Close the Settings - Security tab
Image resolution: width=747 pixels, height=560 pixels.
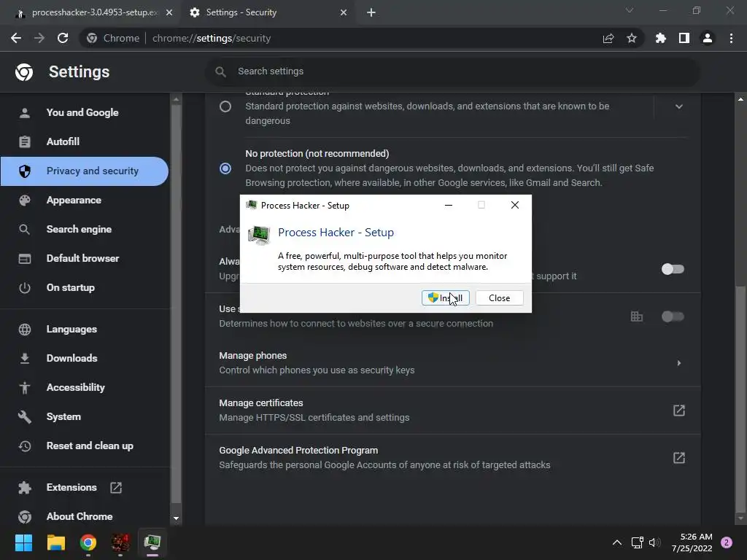(344, 12)
